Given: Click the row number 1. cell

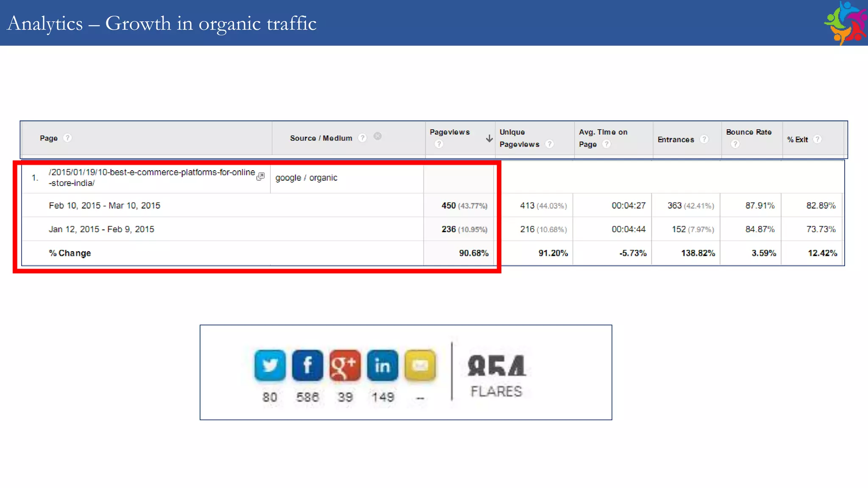Looking at the screenshot, I should click(x=35, y=178).
